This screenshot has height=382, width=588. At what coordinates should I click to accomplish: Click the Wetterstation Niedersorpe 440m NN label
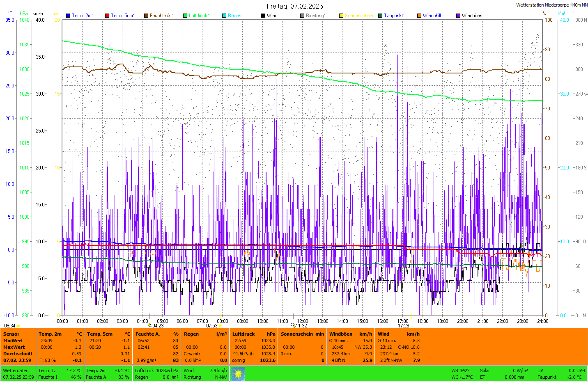pos(551,5)
